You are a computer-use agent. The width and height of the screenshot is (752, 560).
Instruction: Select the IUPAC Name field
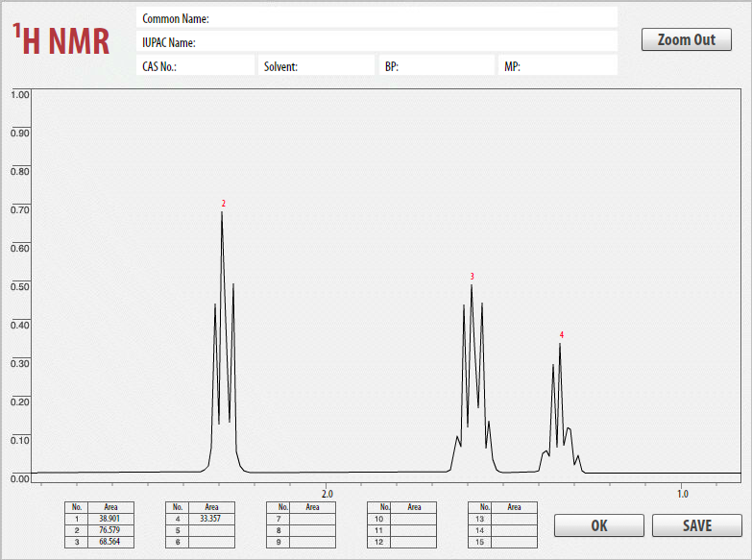coord(376,42)
